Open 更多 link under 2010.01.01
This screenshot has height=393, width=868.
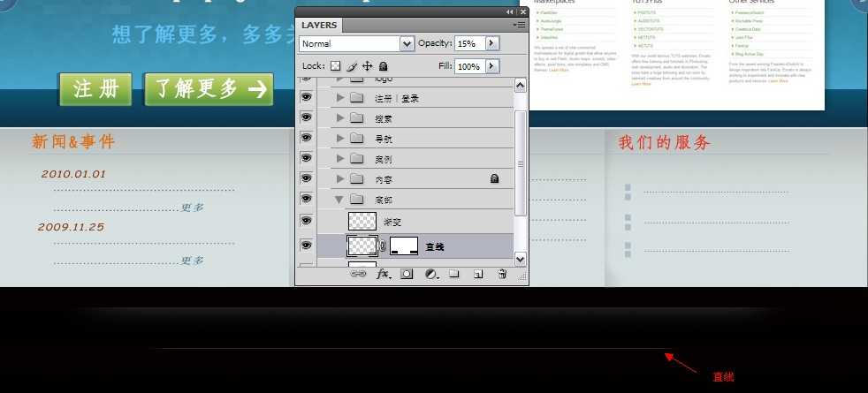point(193,208)
